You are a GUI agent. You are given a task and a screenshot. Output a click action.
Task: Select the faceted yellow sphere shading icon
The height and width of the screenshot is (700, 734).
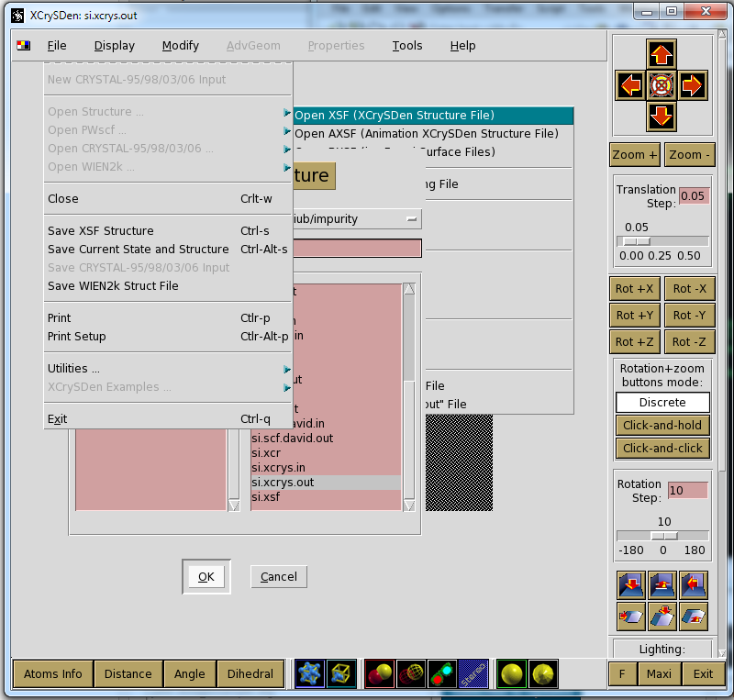pos(542,673)
